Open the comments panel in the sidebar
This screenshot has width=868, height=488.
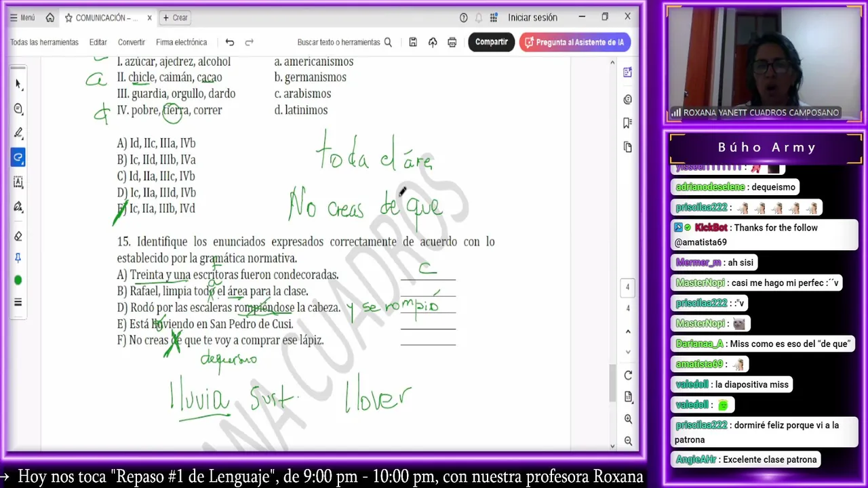click(628, 100)
